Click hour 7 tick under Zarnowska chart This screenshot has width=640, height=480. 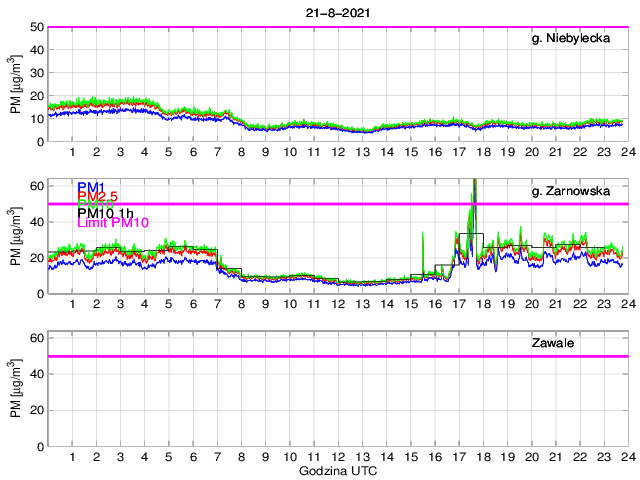tap(217, 304)
